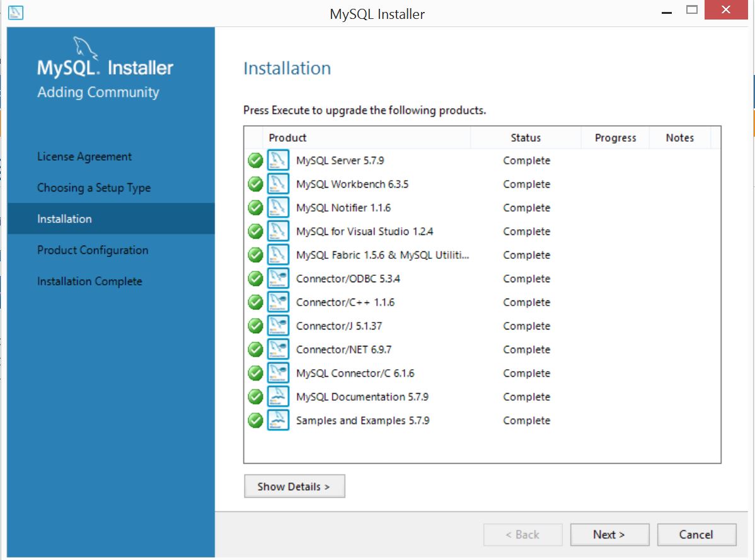This screenshot has height=560, width=755.
Task: Click the Notes column header
Action: (680, 137)
